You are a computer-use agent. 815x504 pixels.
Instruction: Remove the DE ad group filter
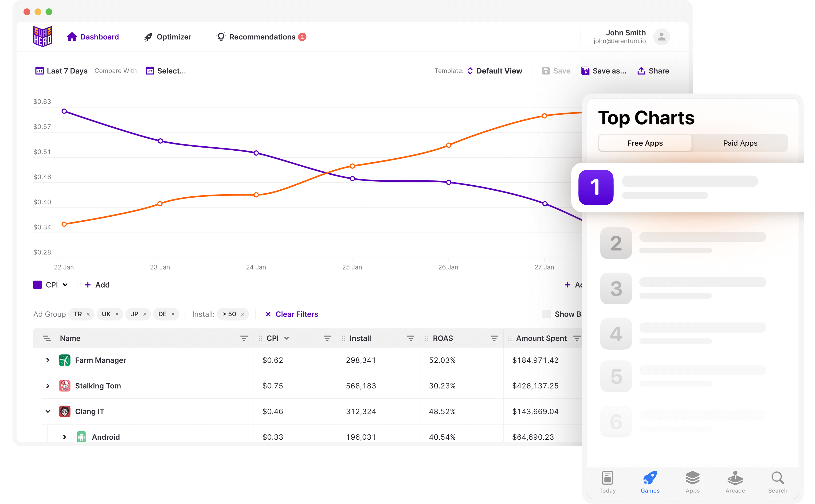pos(173,314)
